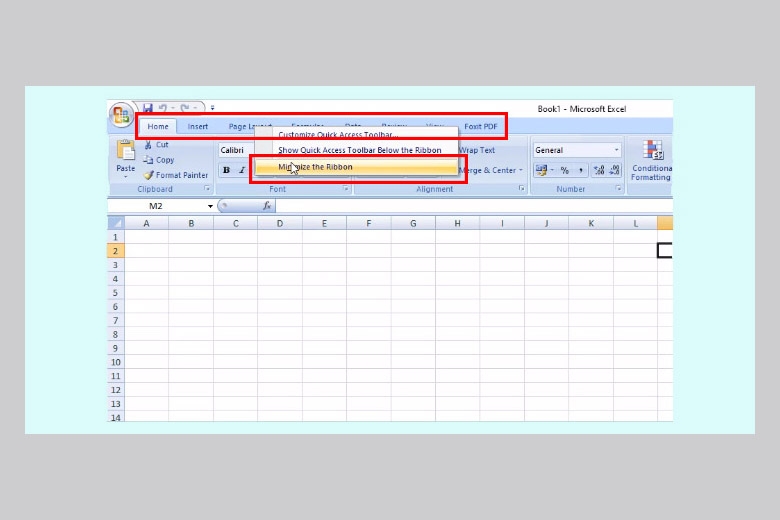Image resolution: width=780 pixels, height=520 pixels.
Task: Select Minimize the Ribbon option
Action: [x=356, y=167]
